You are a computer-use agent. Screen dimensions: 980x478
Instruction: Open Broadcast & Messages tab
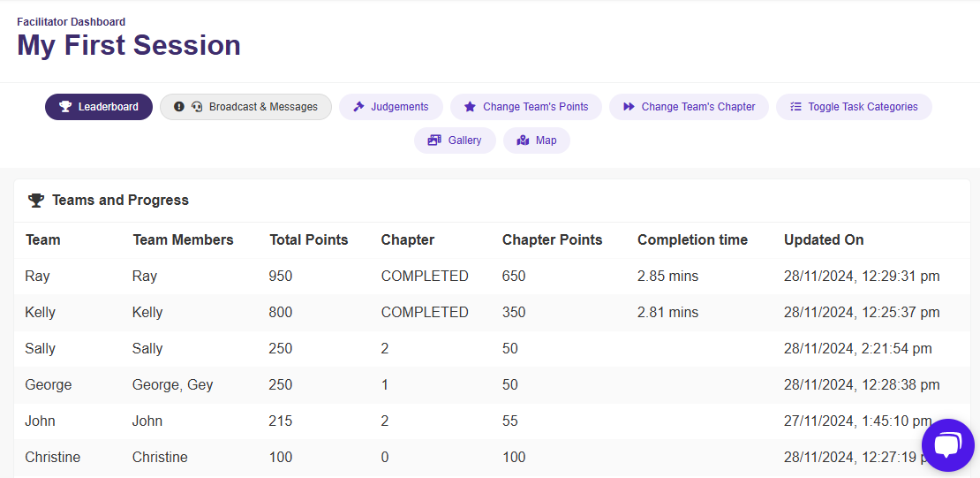click(245, 107)
